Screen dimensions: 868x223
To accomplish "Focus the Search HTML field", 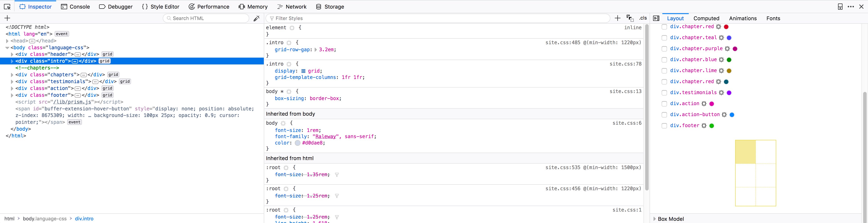I will [206, 18].
